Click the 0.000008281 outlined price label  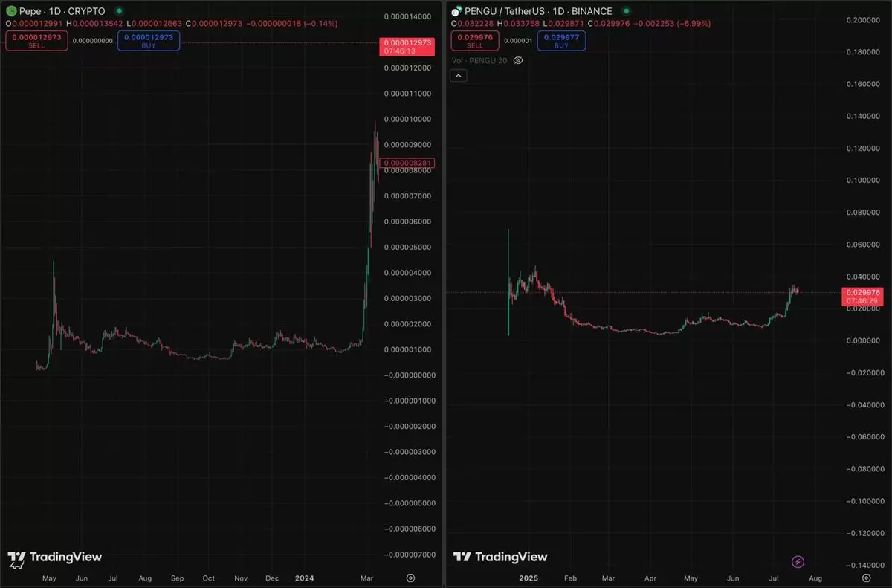[406, 163]
